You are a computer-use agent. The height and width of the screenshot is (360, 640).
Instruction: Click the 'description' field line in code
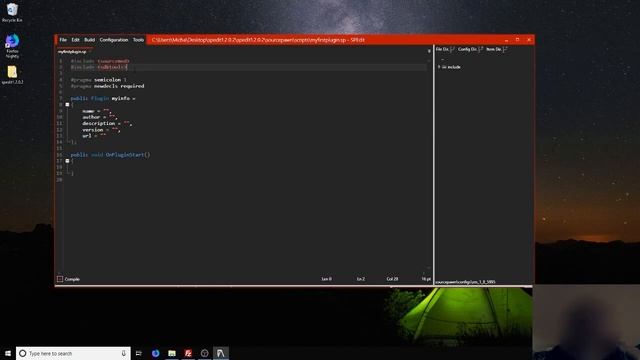pos(107,123)
